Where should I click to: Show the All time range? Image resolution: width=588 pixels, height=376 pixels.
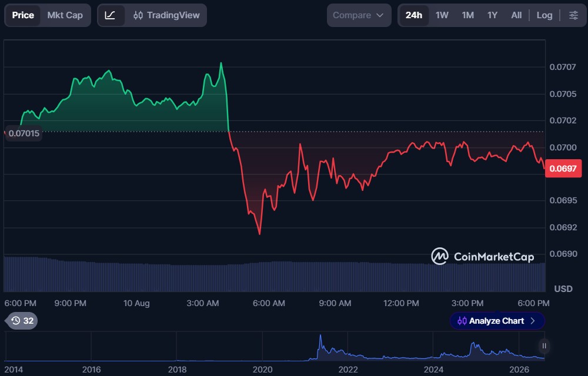(x=516, y=15)
